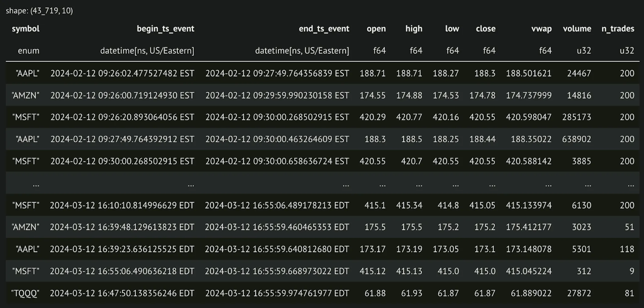Select n_trades value 9
The image size is (644, 308).
click(632, 271)
